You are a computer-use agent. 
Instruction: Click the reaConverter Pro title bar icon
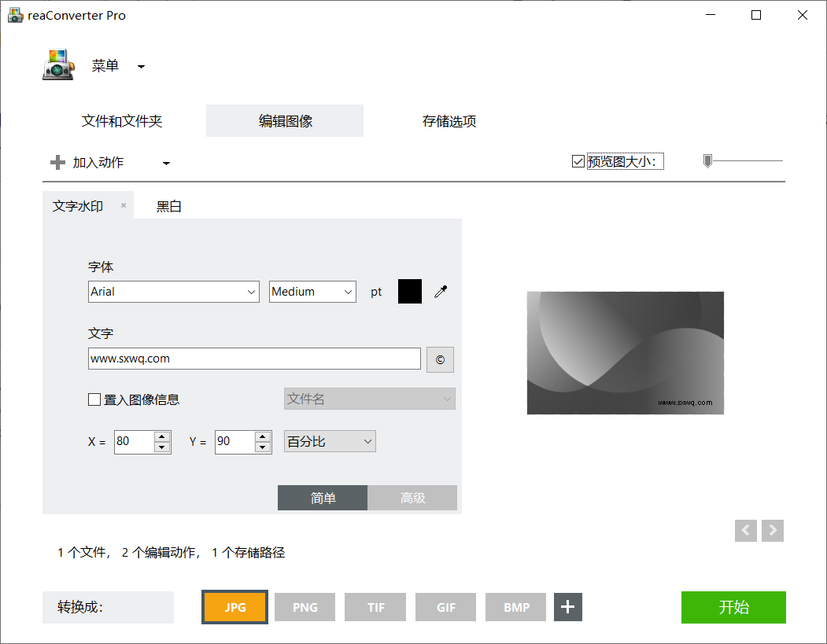(x=15, y=15)
